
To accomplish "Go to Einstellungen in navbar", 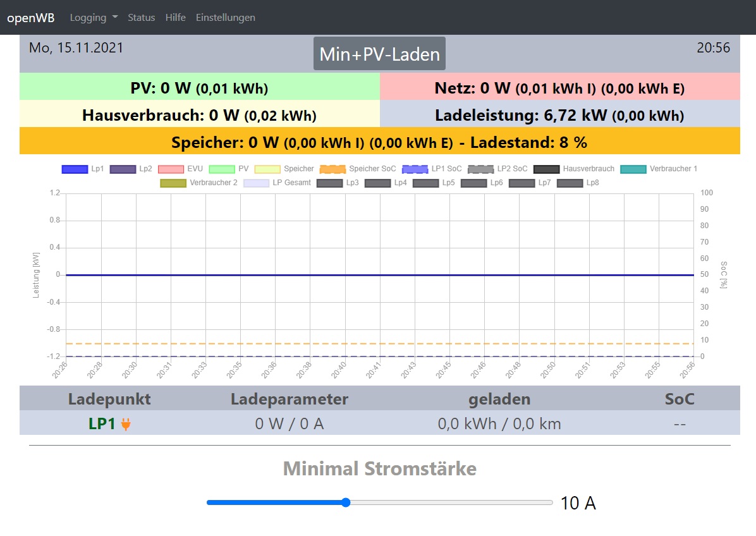I will (x=225, y=18).
